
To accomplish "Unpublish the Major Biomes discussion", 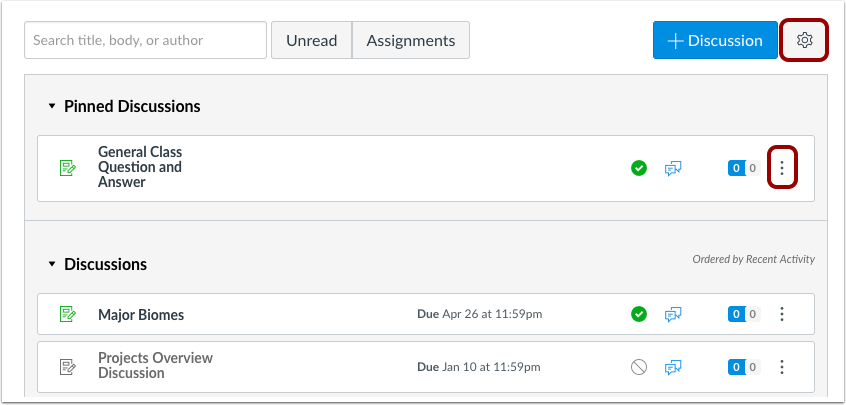I will coord(639,314).
